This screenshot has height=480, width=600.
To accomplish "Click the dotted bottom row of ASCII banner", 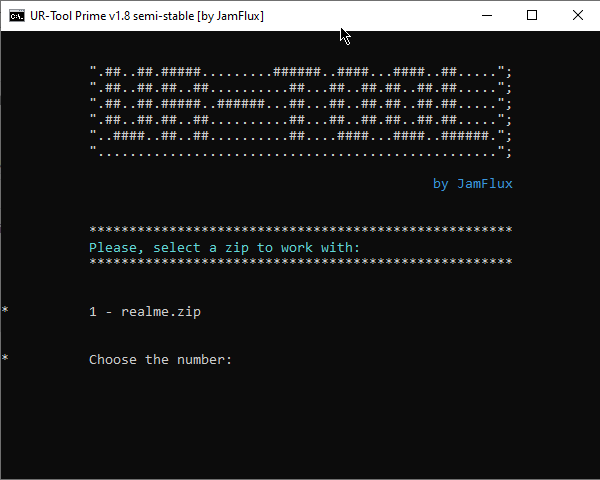I will pyautogui.click(x=300, y=152).
